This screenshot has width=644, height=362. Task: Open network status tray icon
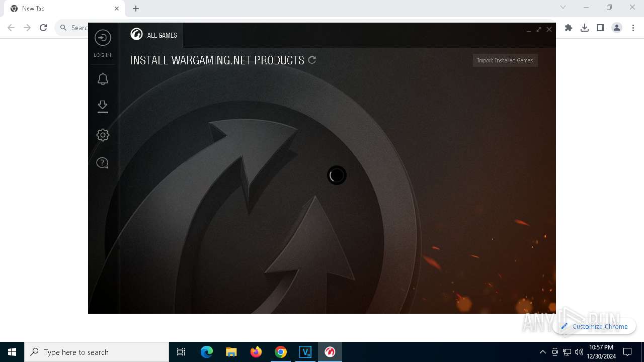tap(567, 352)
